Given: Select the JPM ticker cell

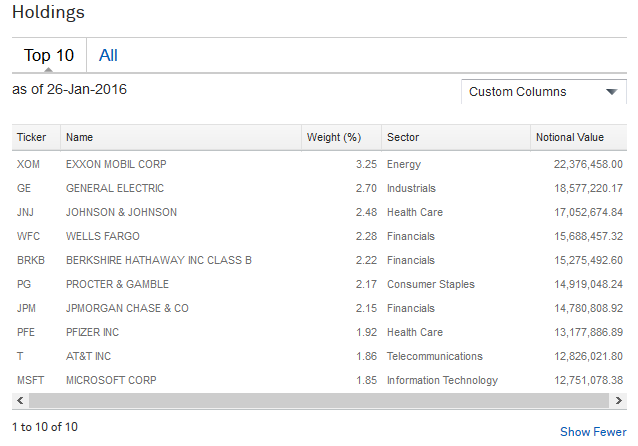Looking at the screenshot, I should tap(26, 308).
